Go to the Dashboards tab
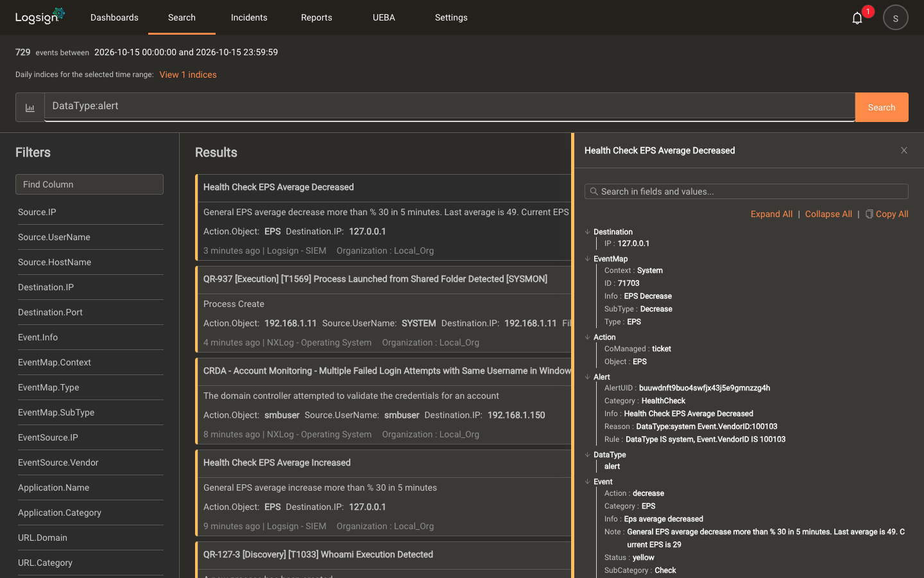 (114, 17)
